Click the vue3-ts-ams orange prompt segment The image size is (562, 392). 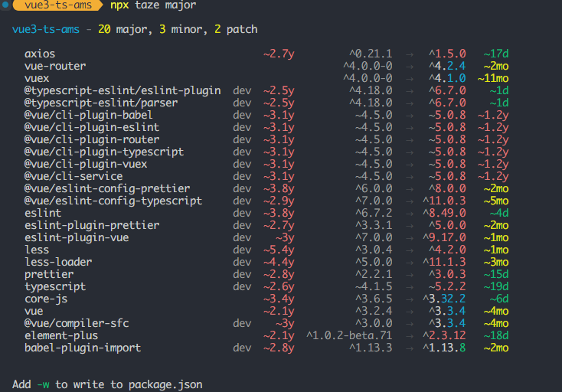[x=57, y=5]
